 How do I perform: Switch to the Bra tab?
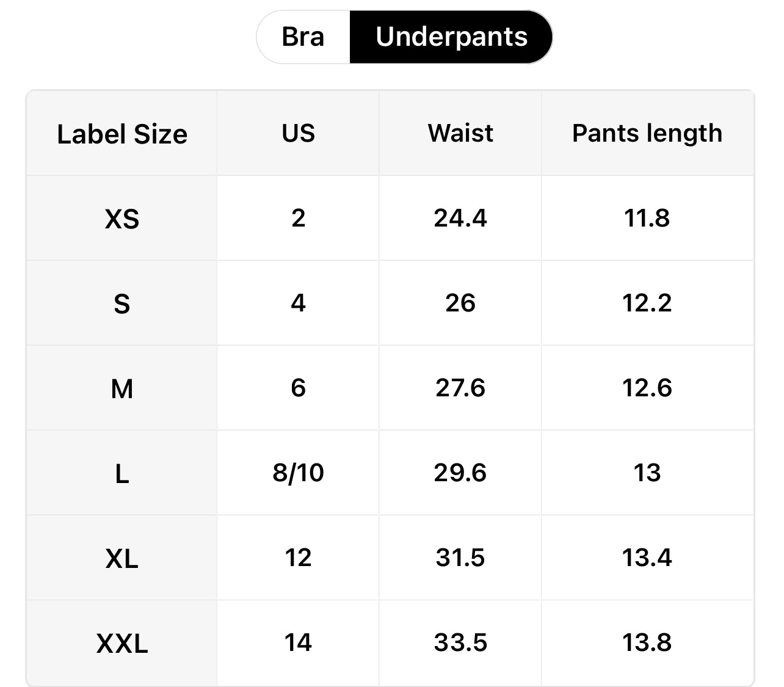tap(303, 37)
